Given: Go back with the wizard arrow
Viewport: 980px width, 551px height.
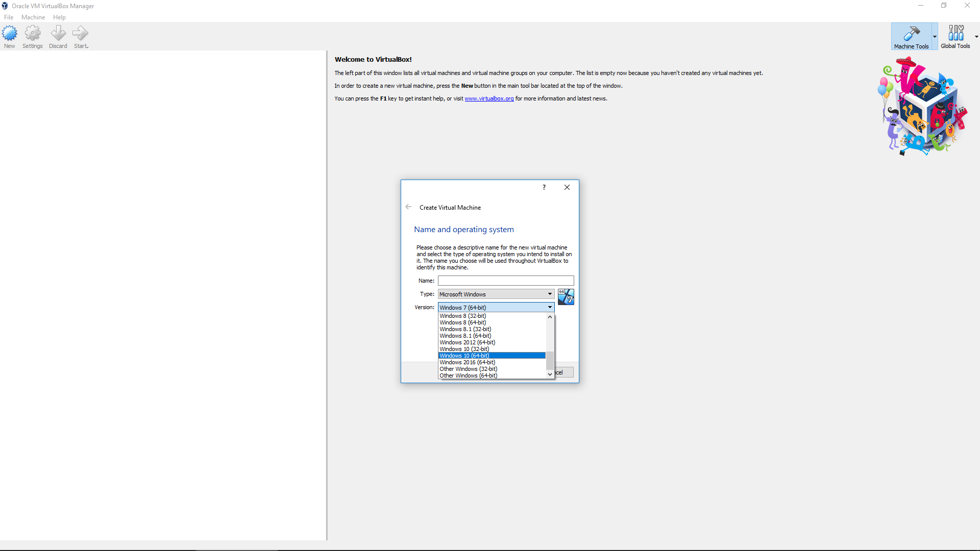Looking at the screenshot, I should [x=408, y=207].
